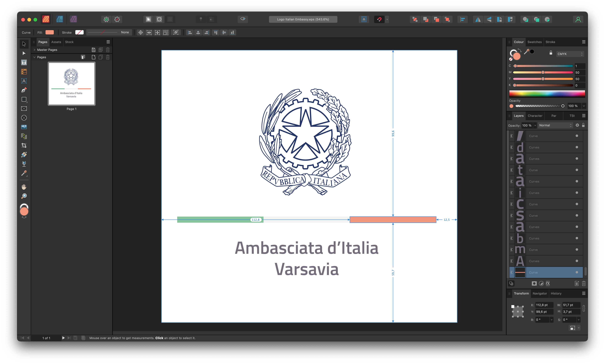Viewport: 605px width, 364px height.
Task: Choose the Place Image tool
Action: (x=24, y=127)
